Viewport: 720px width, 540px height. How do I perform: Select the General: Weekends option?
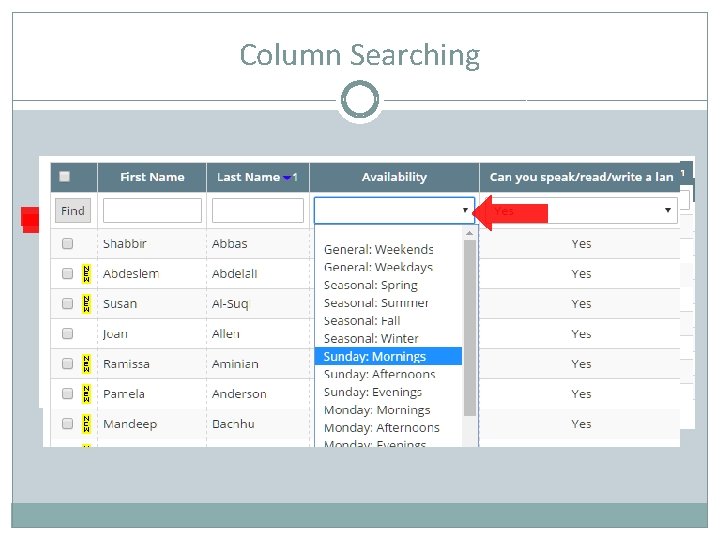click(378, 249)
